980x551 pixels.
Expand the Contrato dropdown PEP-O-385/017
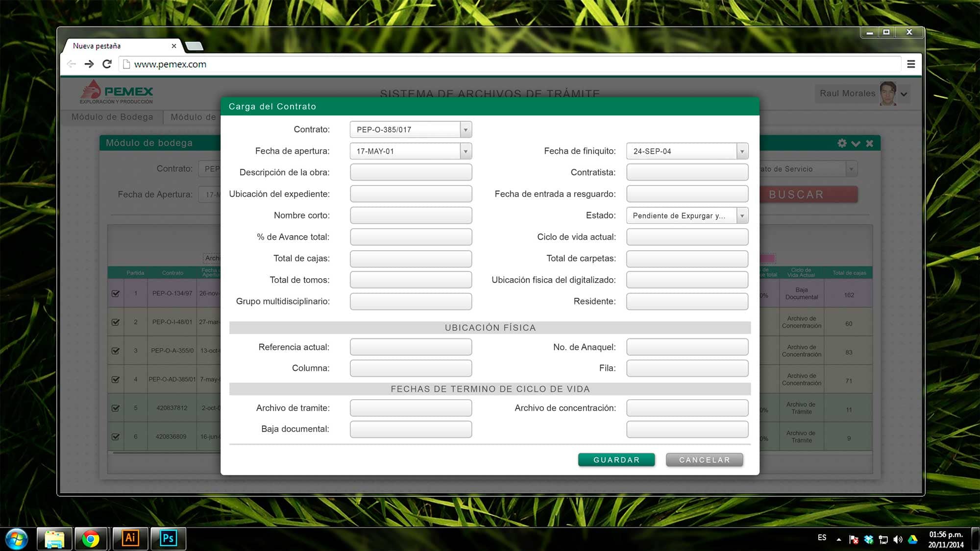point(465,130)
